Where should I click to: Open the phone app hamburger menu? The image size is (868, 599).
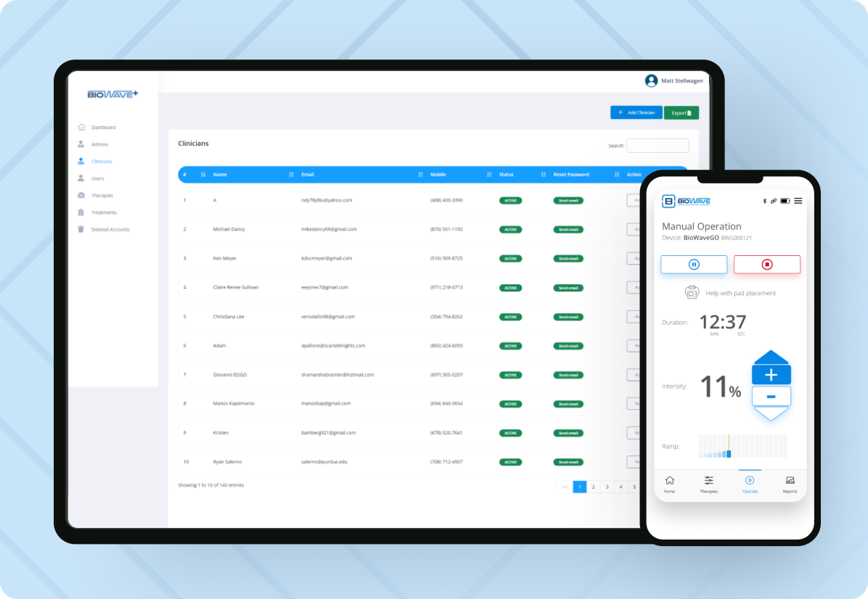click(798, 201)
